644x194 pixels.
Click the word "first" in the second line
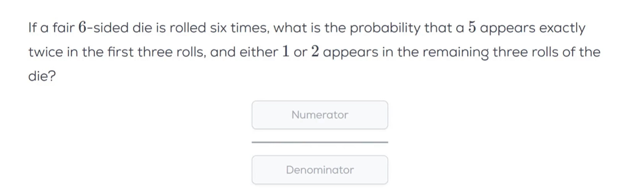pos(120,52)
